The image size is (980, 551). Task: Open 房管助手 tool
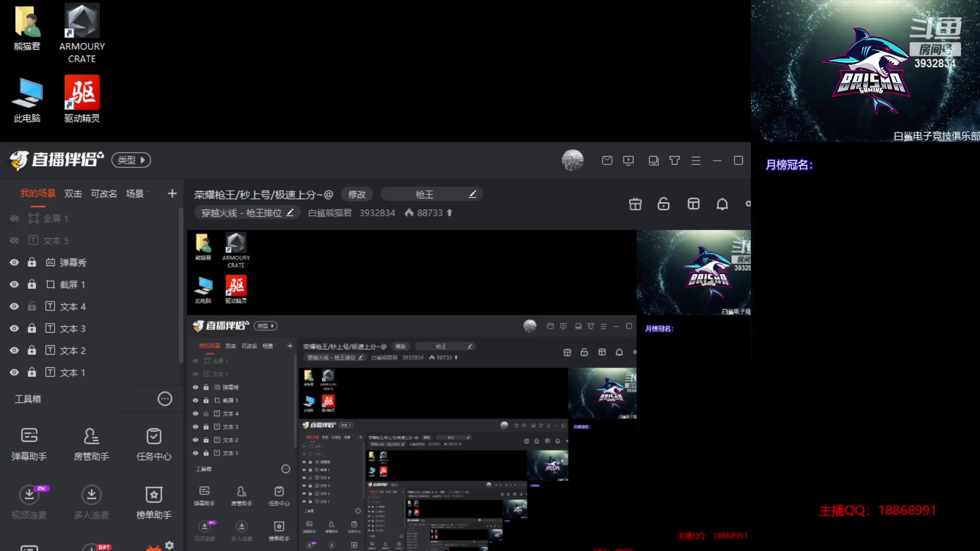click(91, 444)
